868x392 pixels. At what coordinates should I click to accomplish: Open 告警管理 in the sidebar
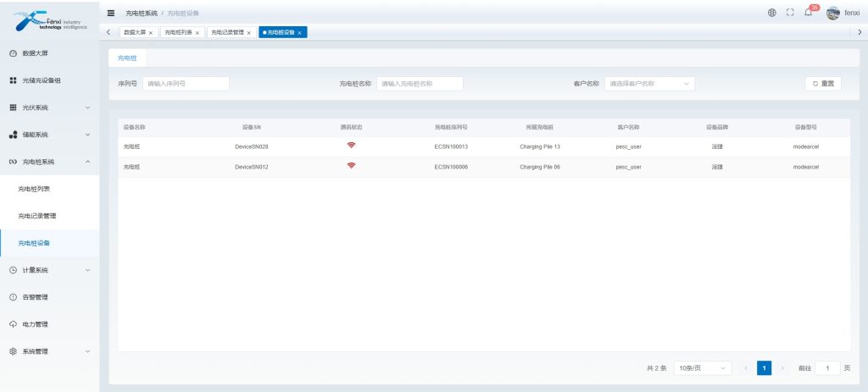click(x=35, y=297)
